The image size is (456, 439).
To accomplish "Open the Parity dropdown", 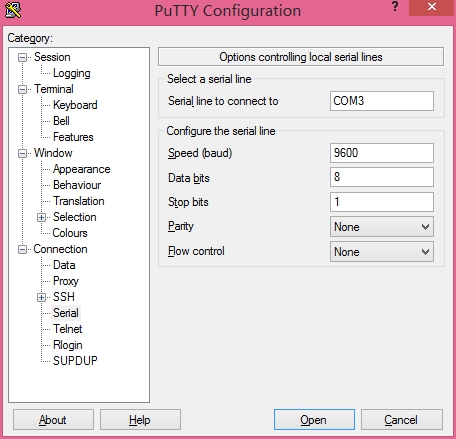I will [382, 227].
